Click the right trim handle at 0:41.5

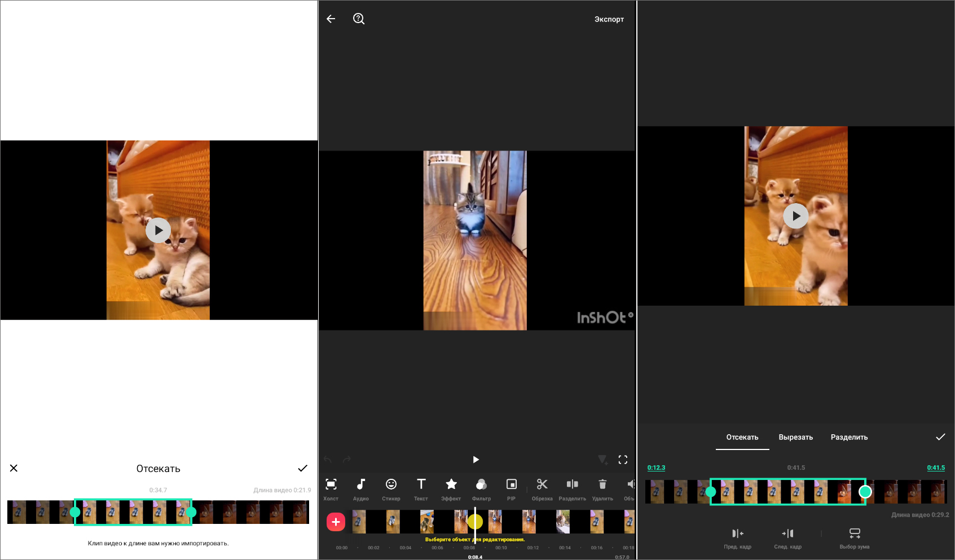[865, 492]
